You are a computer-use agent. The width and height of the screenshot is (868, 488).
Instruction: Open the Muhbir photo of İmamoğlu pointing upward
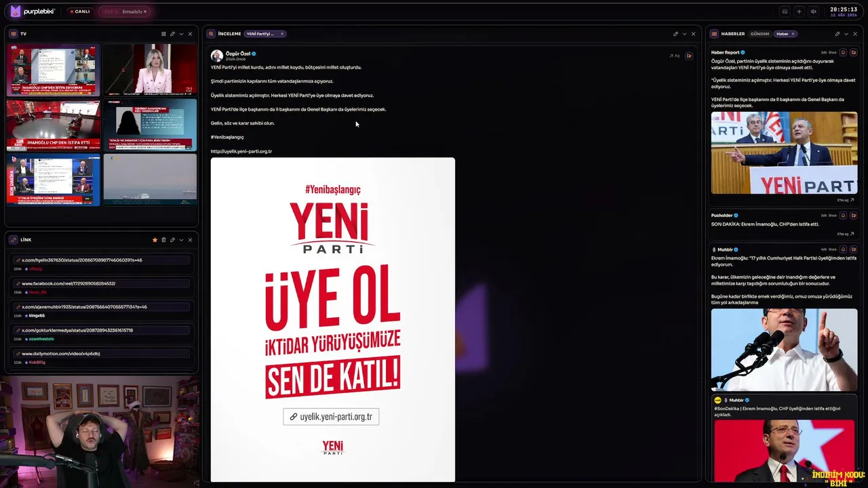[784, 350]
